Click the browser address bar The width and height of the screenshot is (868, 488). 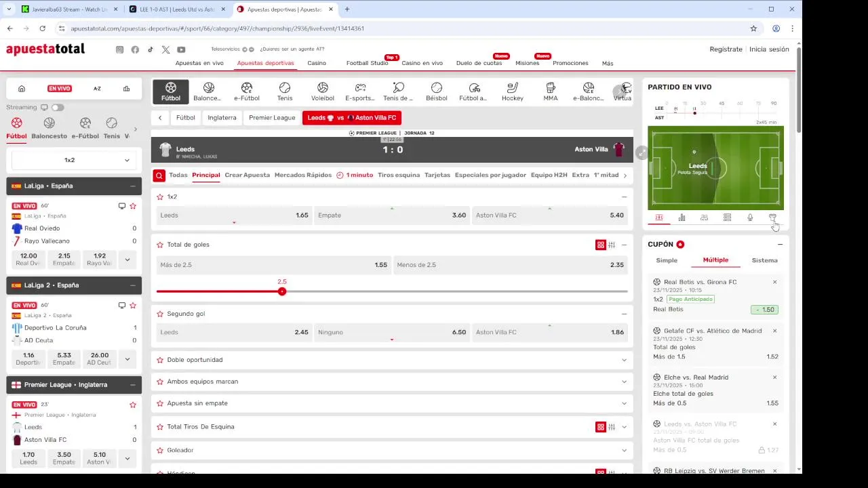[400, 28]
